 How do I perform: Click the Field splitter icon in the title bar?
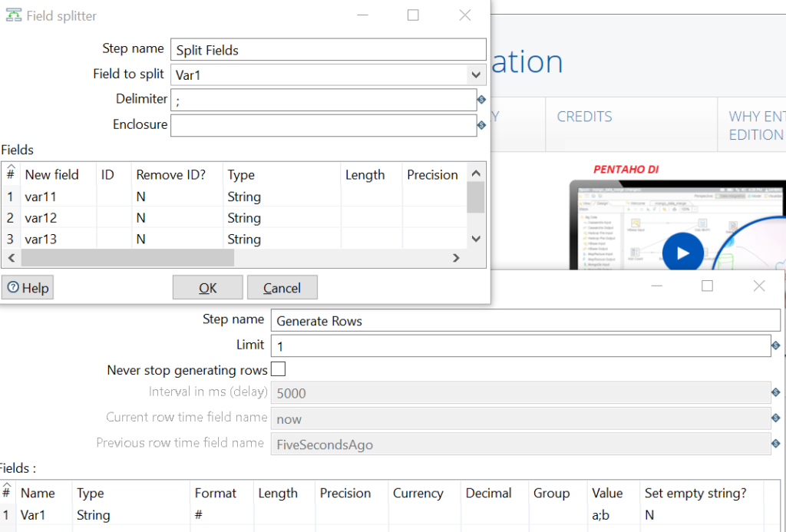coord(14,15)
